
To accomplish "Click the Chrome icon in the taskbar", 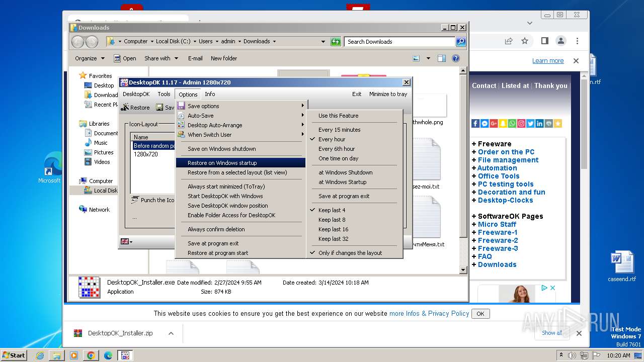I will click(x=91, y=355).
